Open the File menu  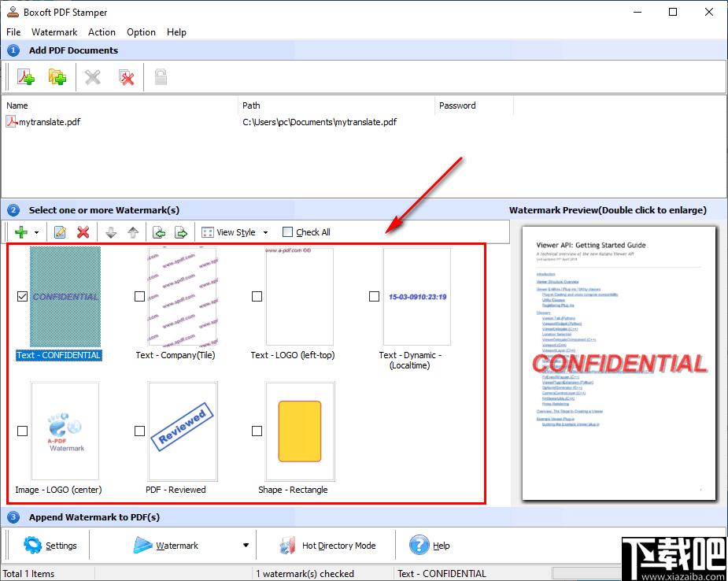point(13,32)
